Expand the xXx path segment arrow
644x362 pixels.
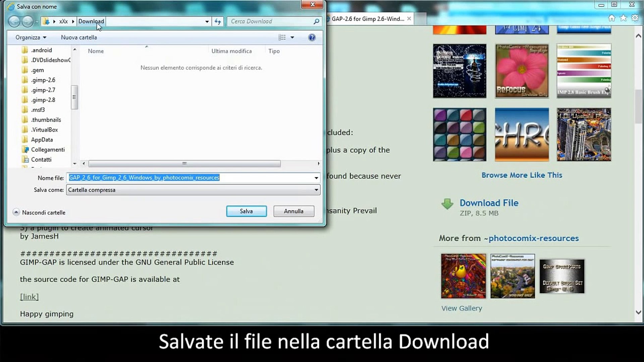[73, 21]
